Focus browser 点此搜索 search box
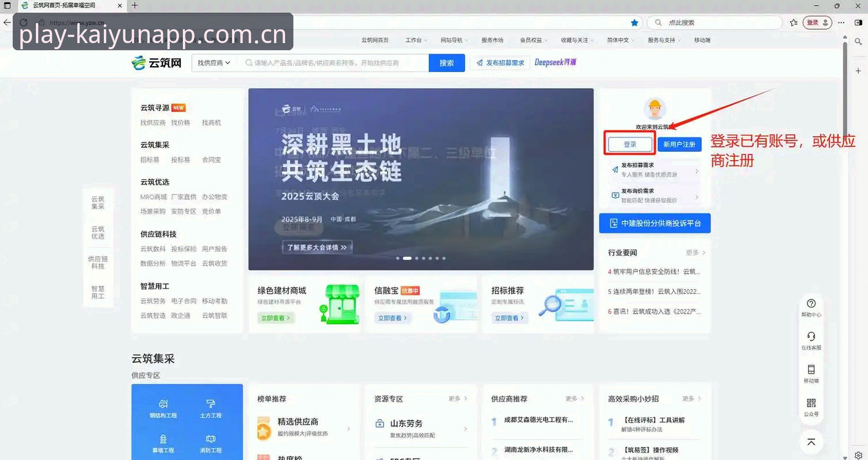The height and width of the screenshot is (460, 868). coord(714,23)
